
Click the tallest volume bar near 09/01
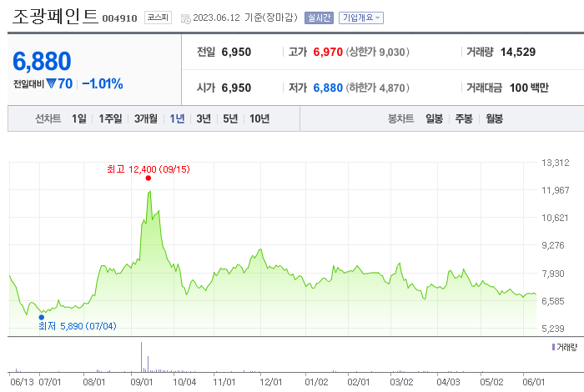pyautogui.click(x=142, y=357)
